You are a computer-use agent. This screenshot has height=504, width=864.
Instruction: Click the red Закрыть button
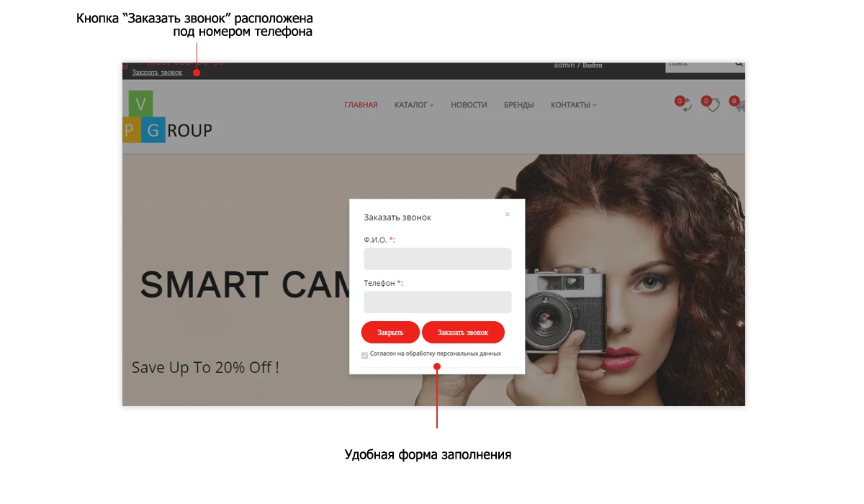390,332
